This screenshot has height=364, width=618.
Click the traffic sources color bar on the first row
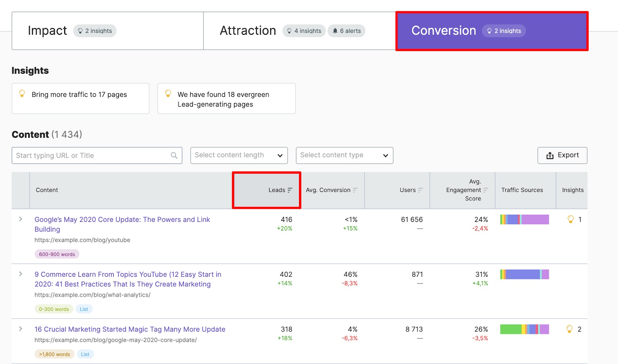[524, 219]
